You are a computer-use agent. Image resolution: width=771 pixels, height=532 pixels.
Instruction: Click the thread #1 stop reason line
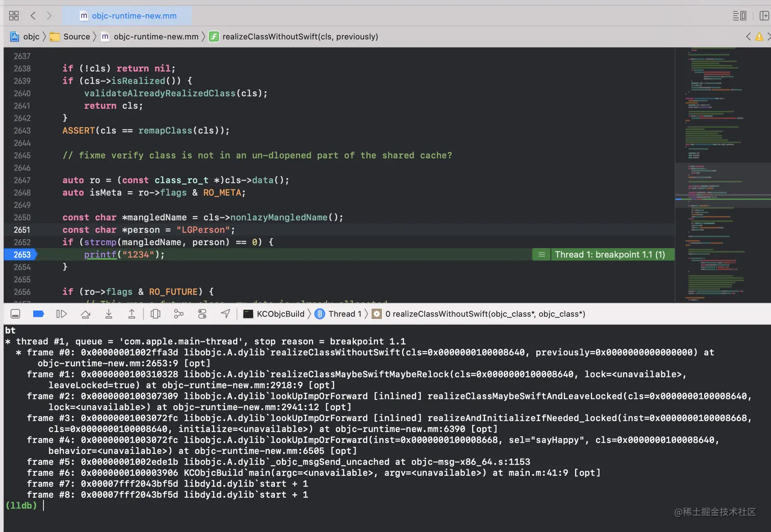tap(205, 341)
